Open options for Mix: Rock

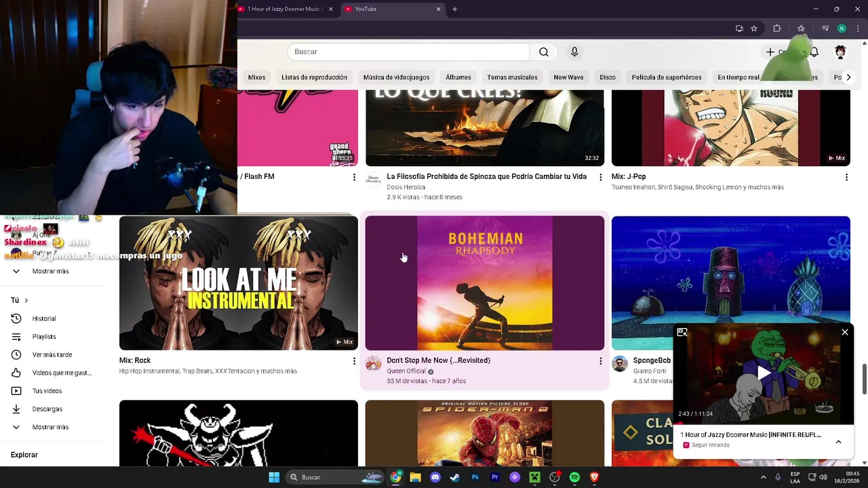point(354,361)
